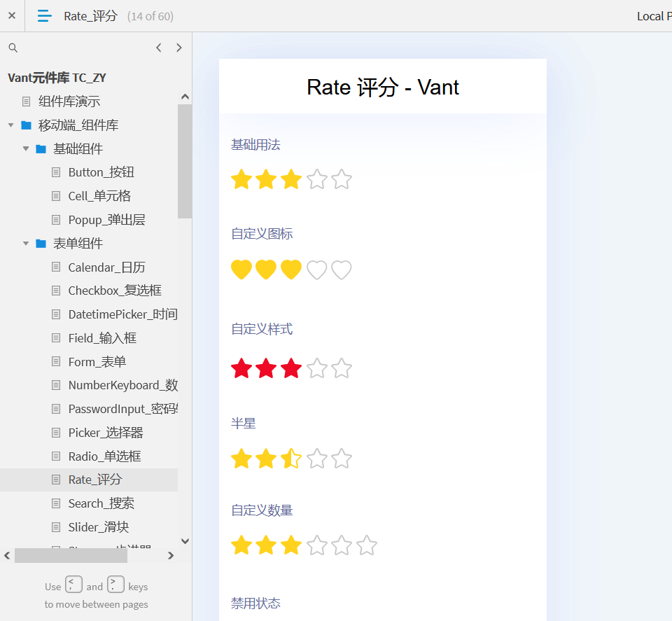672x621 pixels.
Task: Open the Checkbox_复选框 page
Action: (115, 291)
